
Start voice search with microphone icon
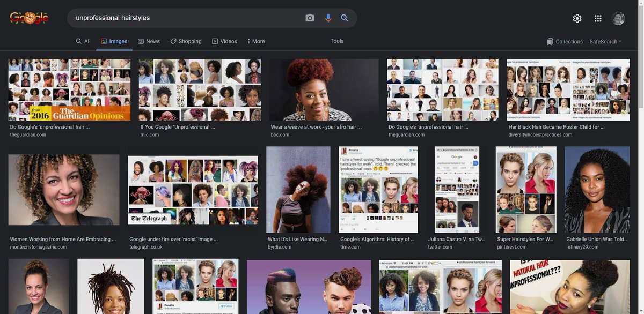(328, 18)
